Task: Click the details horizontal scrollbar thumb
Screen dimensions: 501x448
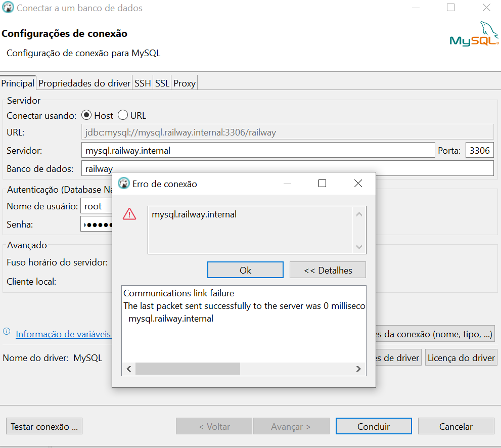Action: (x=188, y=369)
